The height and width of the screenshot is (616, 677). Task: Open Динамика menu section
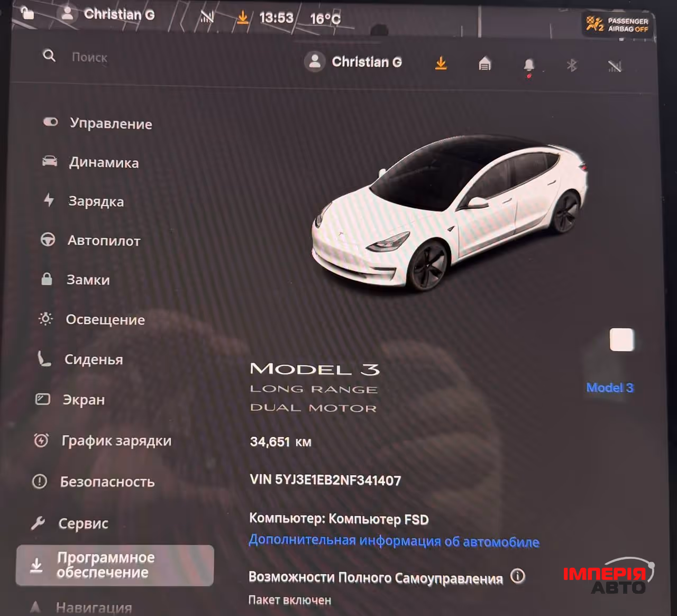(x=90, y=162)
